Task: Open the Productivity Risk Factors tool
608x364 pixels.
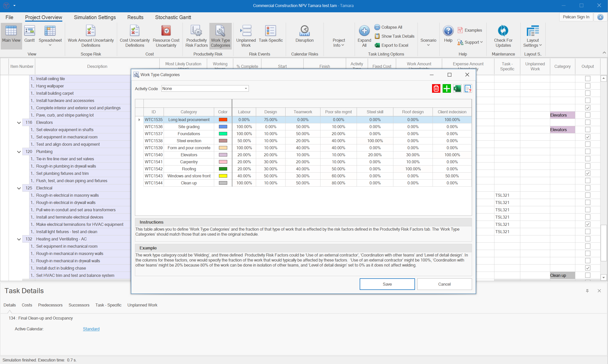Action: click(x=196, y=36)
